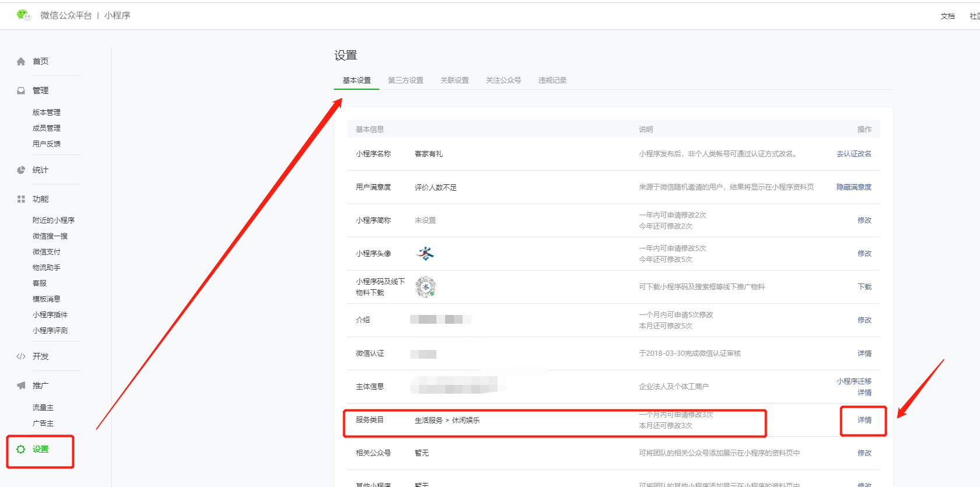Click 详情 in the 主体信息 row
980x487 pixels.
(865, 393)
